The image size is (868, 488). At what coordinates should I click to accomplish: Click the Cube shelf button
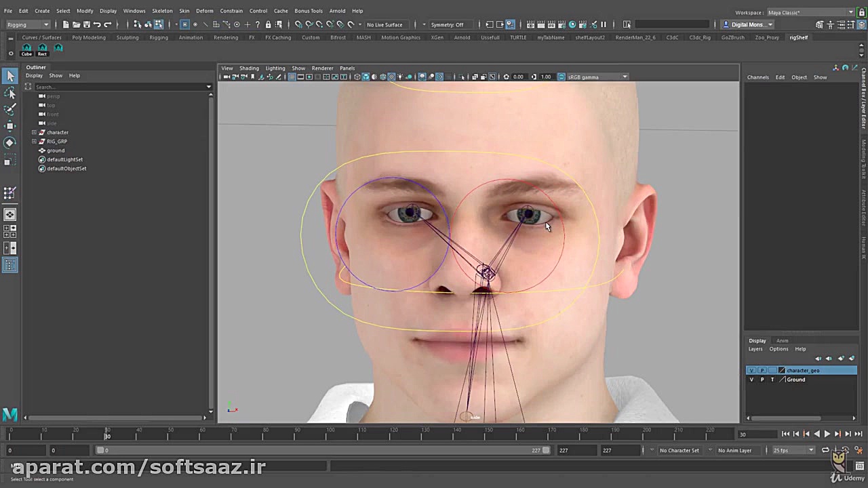(26, 49)
